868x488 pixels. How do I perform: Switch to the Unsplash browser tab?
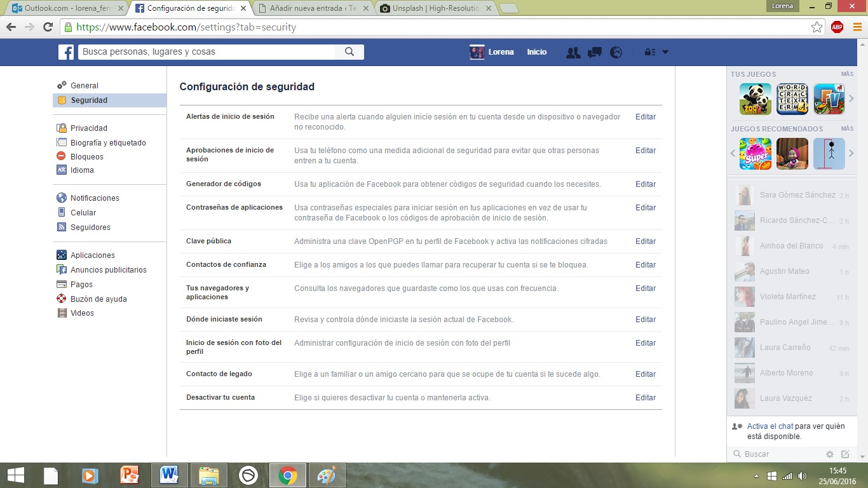tap(427, 8)
